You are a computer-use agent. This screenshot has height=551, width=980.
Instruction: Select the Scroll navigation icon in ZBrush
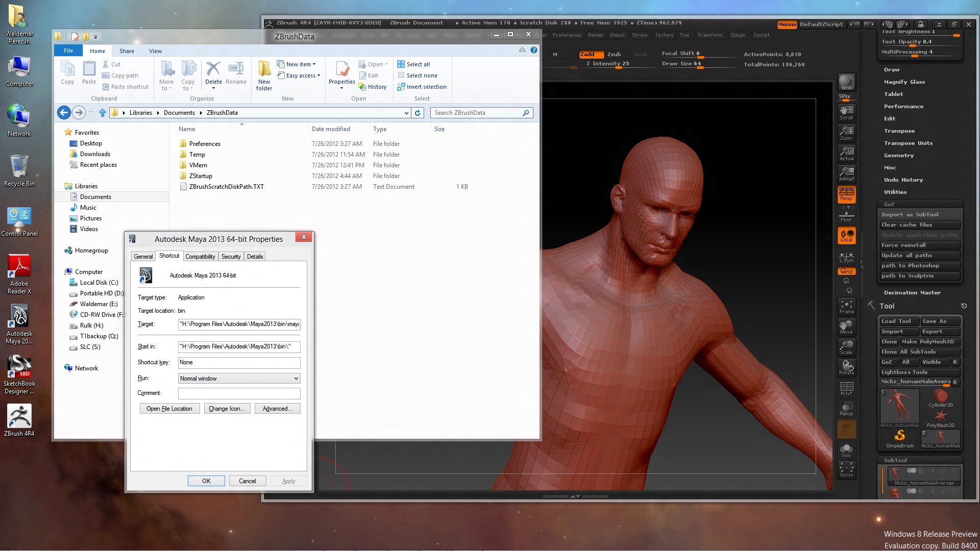click(846, 112)
